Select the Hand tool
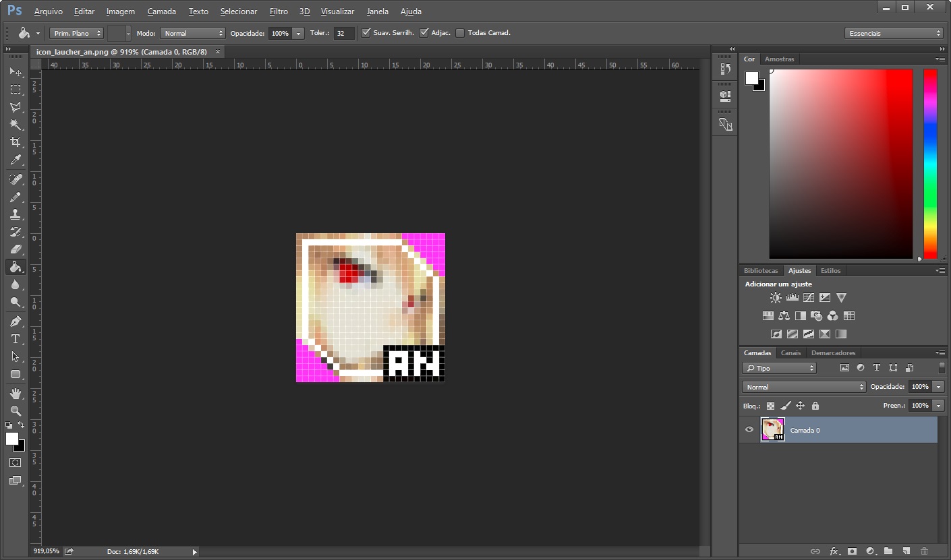 [x=15, y=393]
